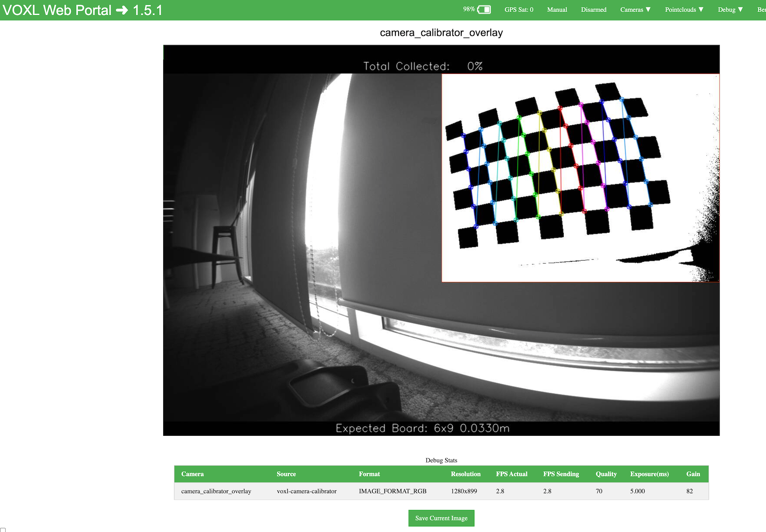
Task: Open the Debug dropdown
Action: (730, 10)
